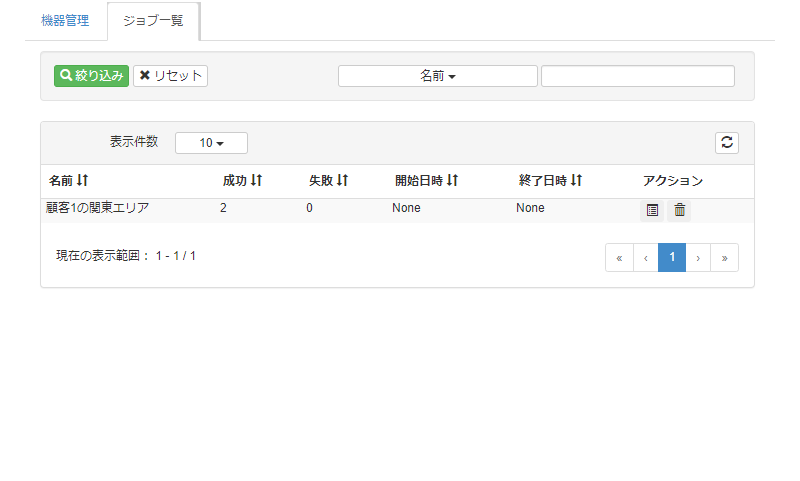This screenshot has height=481, width=800.
Task: Go to previous page with ‹ button
Action: [646, 258]
